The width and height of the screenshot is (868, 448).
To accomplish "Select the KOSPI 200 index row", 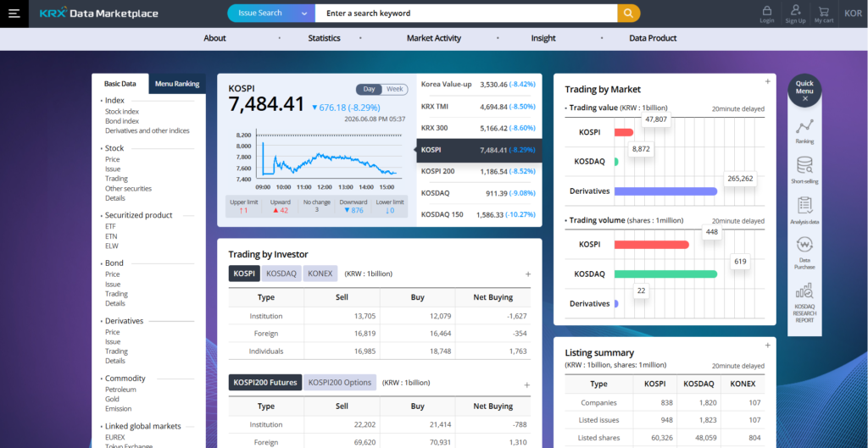I will point(479,171).
